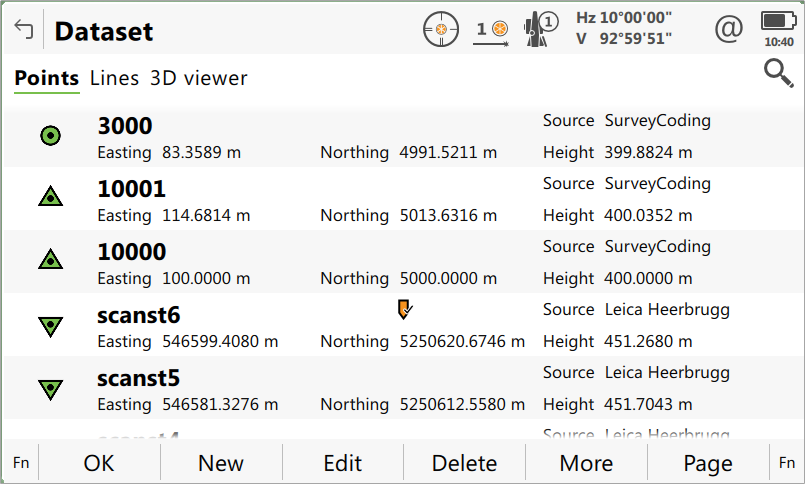805x484 pixels.
Task: Tap the prism measure mode icon
Action: 491,30
